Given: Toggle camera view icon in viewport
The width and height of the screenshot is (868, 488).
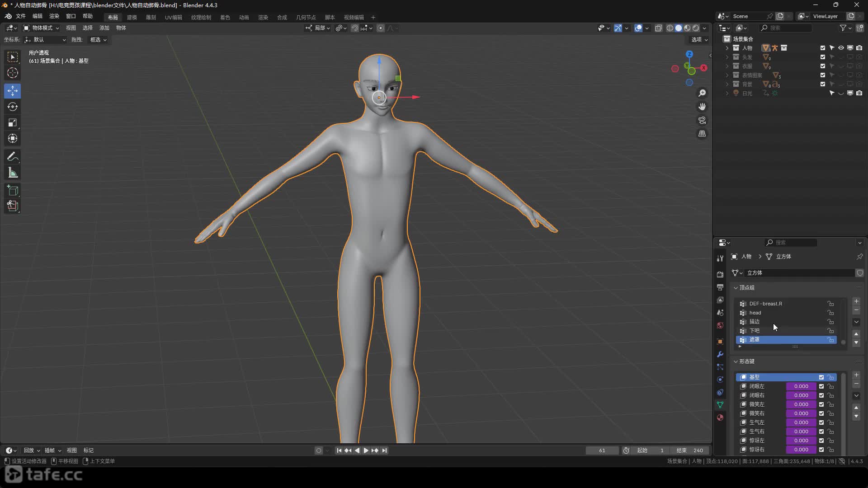Looking at the screenshot, I should coord(702,120).
